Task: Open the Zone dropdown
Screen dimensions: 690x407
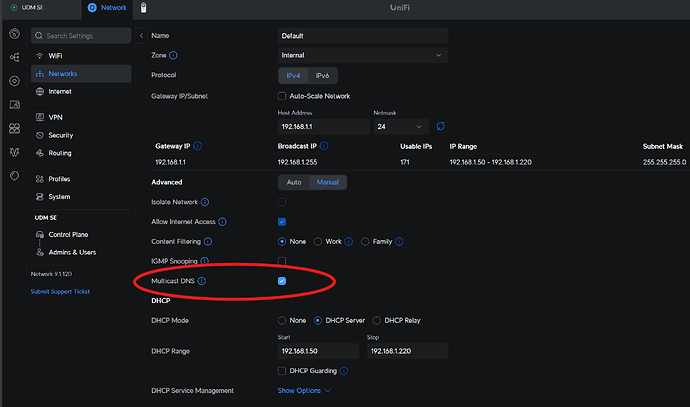Action: point(363,55)
